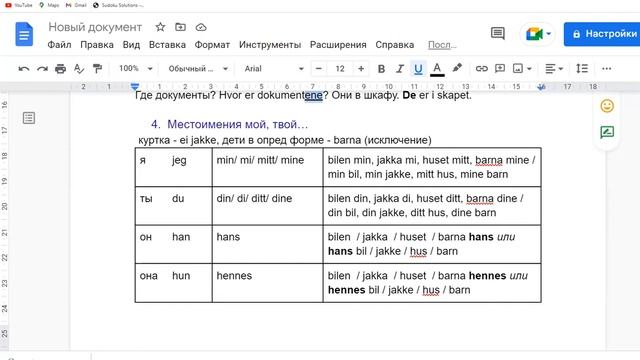
Task: Undo the last action
Action: (x=24, y=69)
